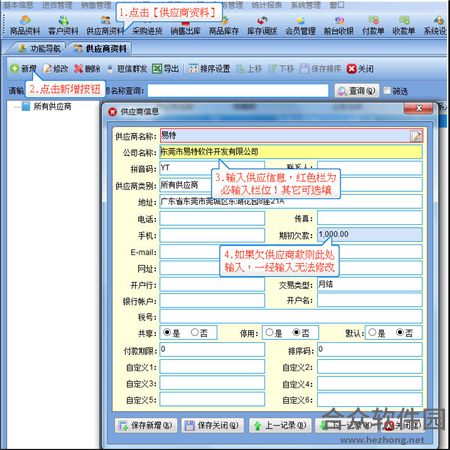
Task: Click the 拼音码 field containing YT
Action: pos(212,168)
